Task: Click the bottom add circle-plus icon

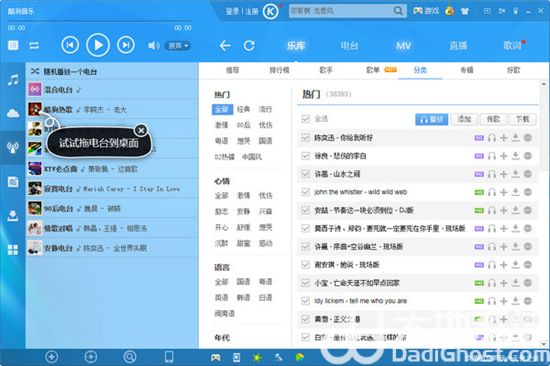Action: (x=52, y=357)
